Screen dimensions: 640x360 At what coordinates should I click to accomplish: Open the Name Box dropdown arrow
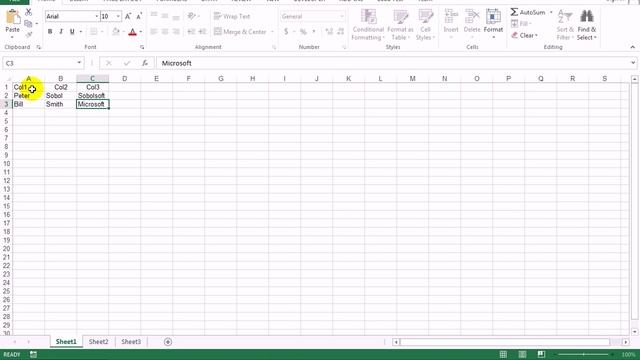79,63
